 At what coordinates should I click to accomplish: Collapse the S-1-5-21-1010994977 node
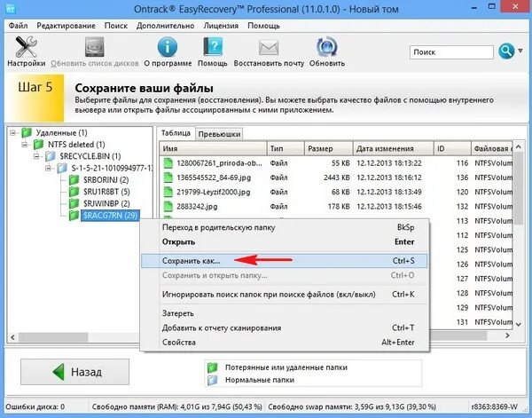[x=49, y=168]
